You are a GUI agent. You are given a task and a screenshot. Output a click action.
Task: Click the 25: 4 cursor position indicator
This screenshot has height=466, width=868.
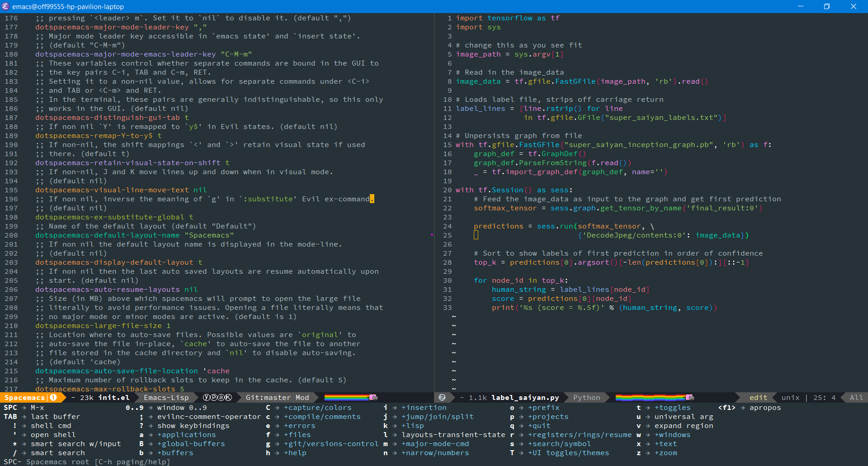pyautogui.click(x=824, y=398)
